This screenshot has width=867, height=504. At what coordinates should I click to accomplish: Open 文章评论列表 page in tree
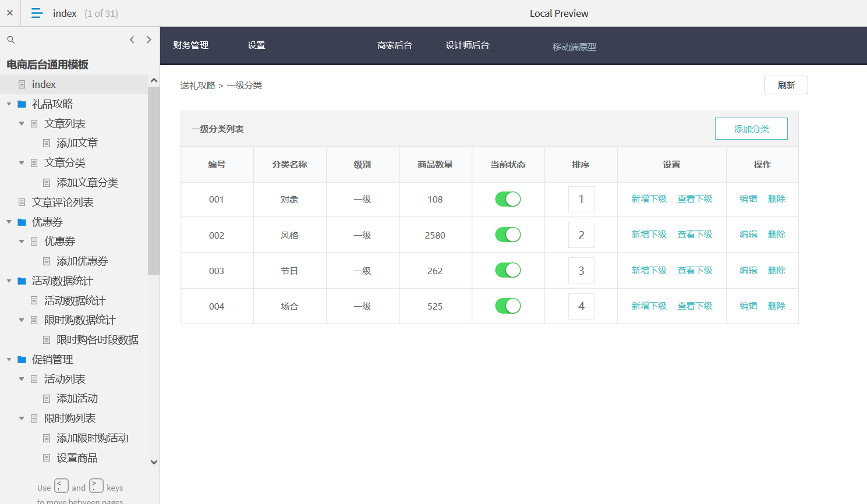pos(62,203)
